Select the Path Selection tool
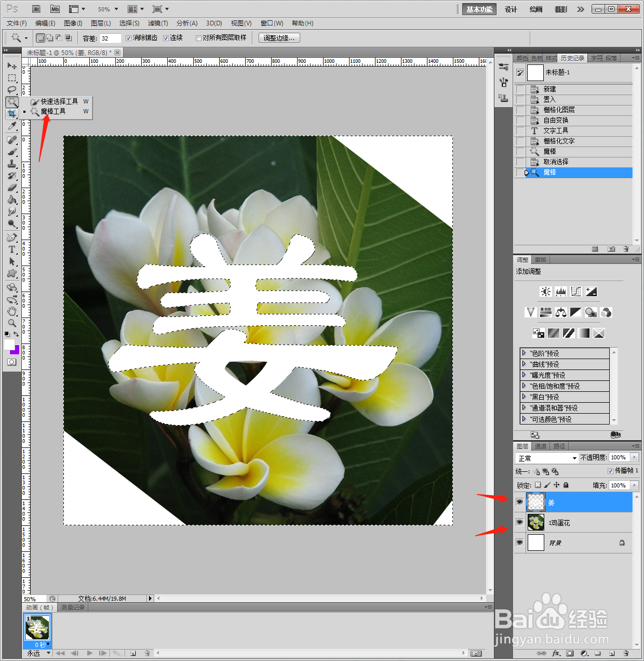The image size is (644, 661). pos(12,261)
